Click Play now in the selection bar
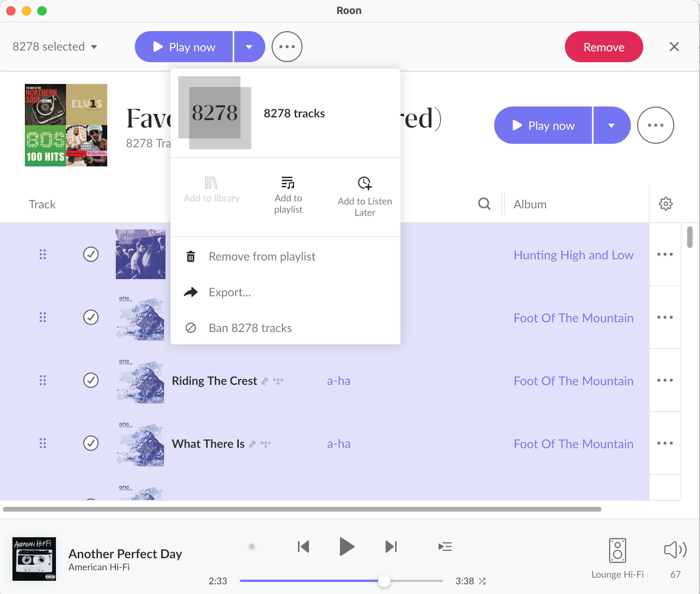 pyautogui.click(x=184, y=47)
